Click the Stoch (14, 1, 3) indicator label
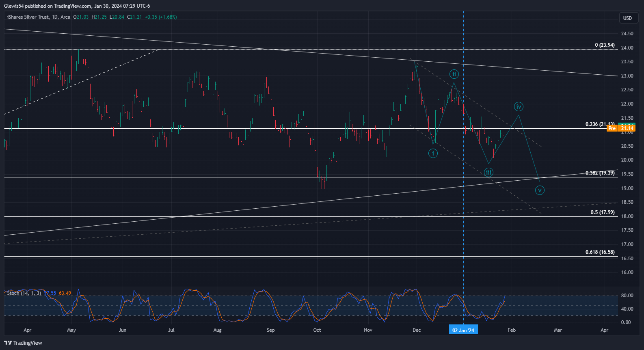The image size is (644, 350). pyautogui.click(x=24, y=293)
